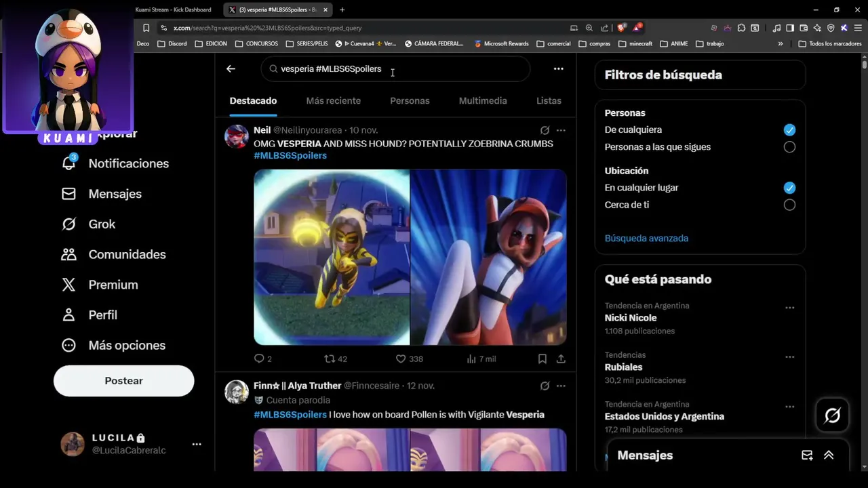Image resolution: width=868 pixels, height=488 pixels.
Task: Open options for Rubiales trend
Action: (x=789, y=357)
